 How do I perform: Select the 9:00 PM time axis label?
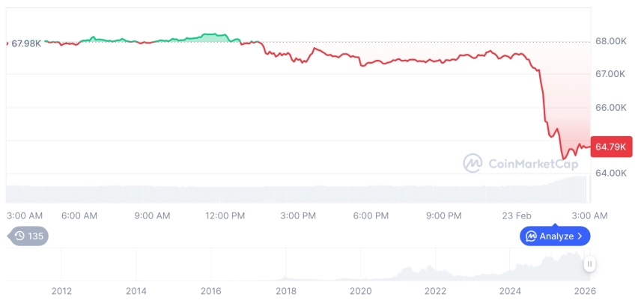click(444, 215)
